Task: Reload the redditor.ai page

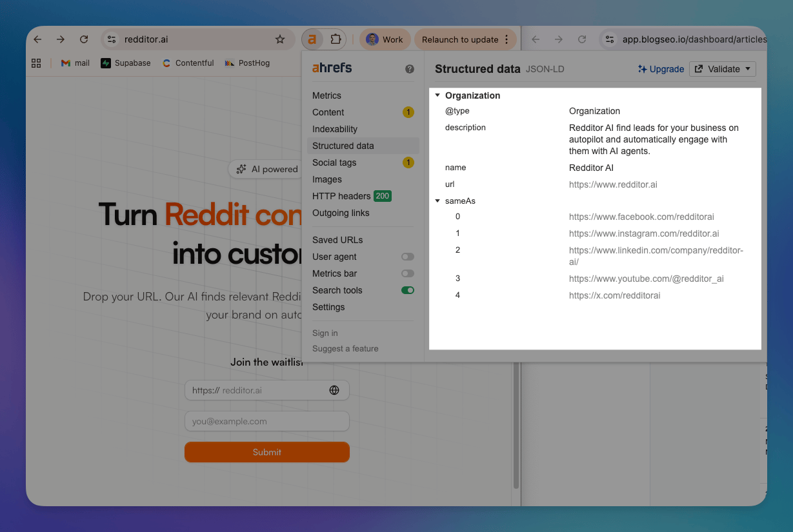Action: point(84,39)
